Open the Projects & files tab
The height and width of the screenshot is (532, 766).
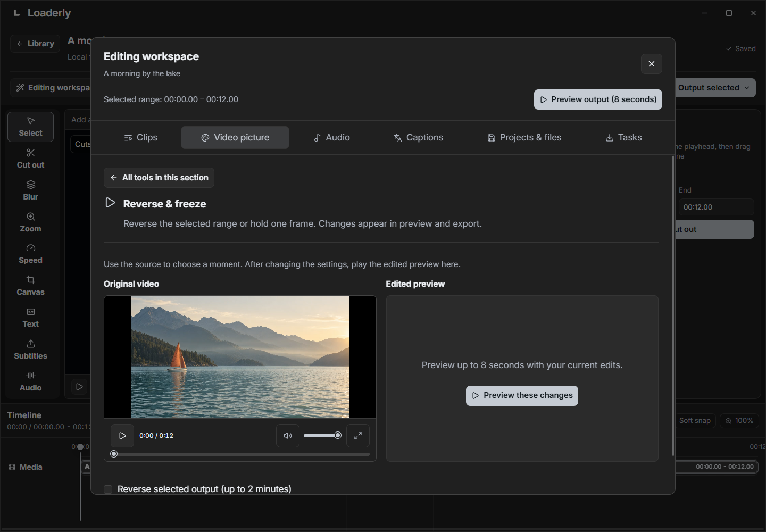(x=524, y=137)
